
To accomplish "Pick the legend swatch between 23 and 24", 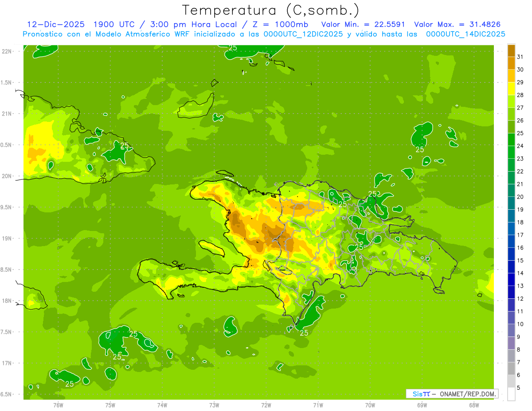I will click(511, 152).
